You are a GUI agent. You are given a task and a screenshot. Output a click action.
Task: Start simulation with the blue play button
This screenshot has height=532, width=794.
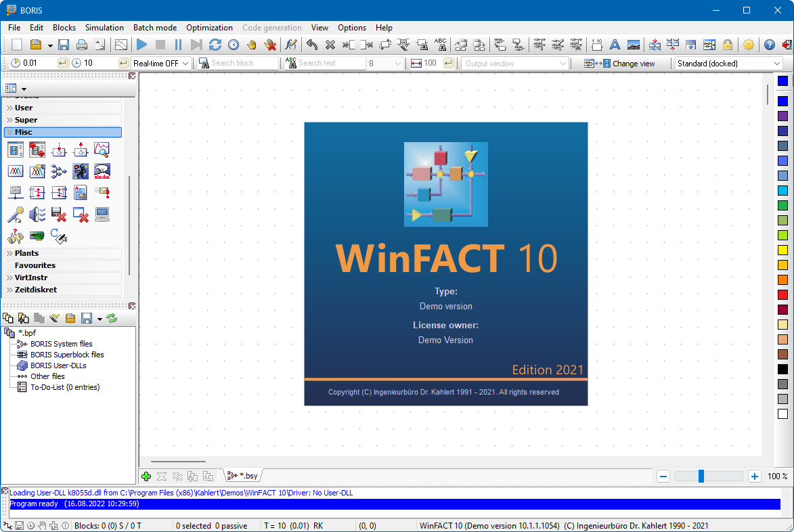[x=141, y=45]
